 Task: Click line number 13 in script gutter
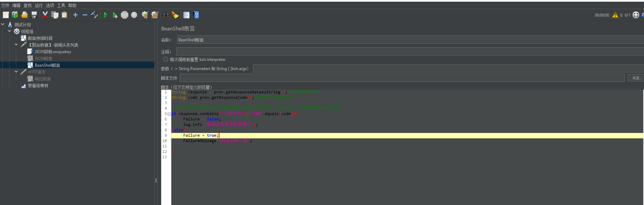tap(165, 157)
